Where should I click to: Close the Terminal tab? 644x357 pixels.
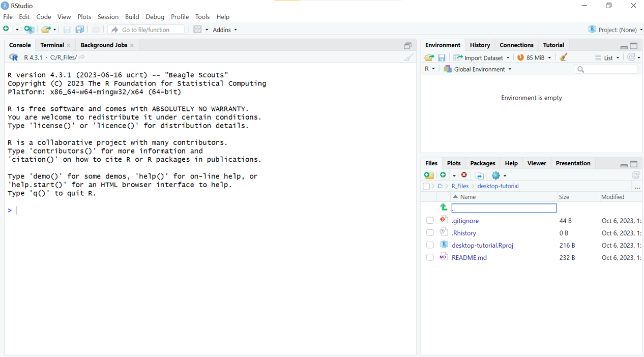[x=69, y=46]
